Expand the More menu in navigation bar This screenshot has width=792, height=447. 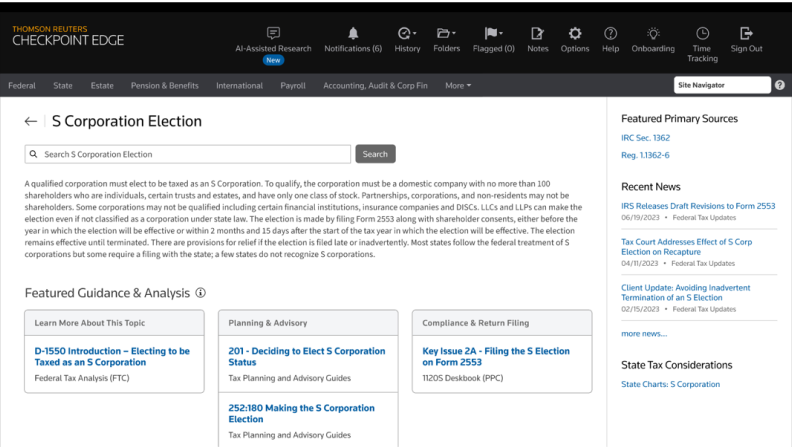coord(458,86)
